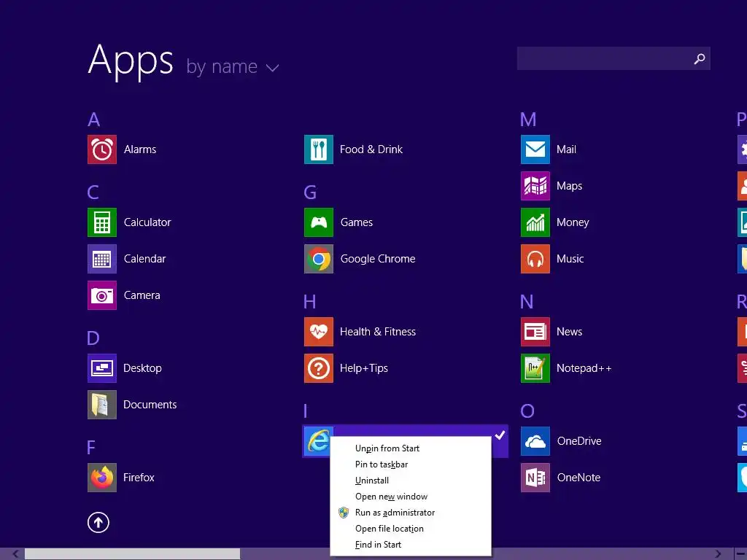Click the Firefox label text
Screen dimensions: 747x560
click(139, 478)
